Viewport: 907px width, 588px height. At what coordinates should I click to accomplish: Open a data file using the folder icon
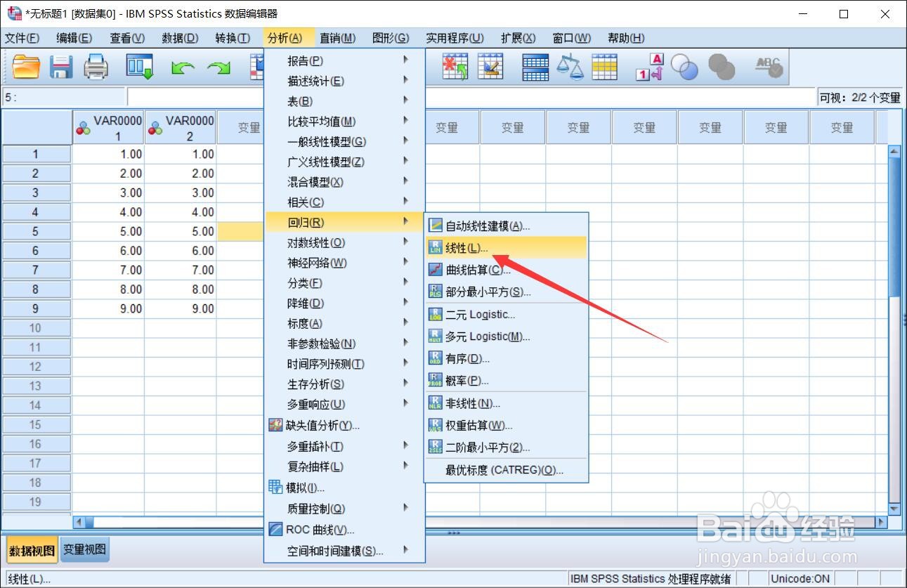coord(26,66)
